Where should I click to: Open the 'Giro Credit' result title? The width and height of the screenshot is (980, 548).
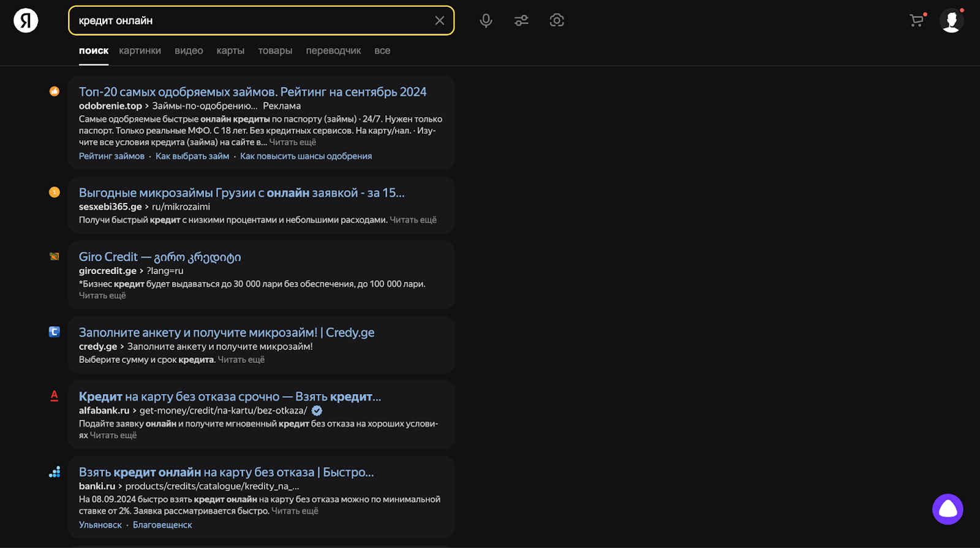coord(160,257)
